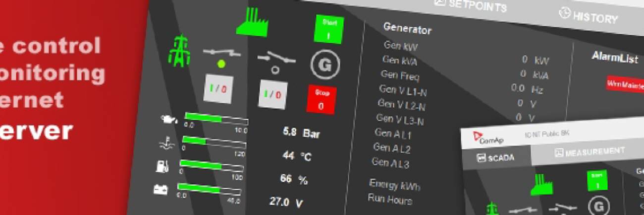Click the fuel pump level icon
Viewport: 644px width, 215px height.
point(163,166)
